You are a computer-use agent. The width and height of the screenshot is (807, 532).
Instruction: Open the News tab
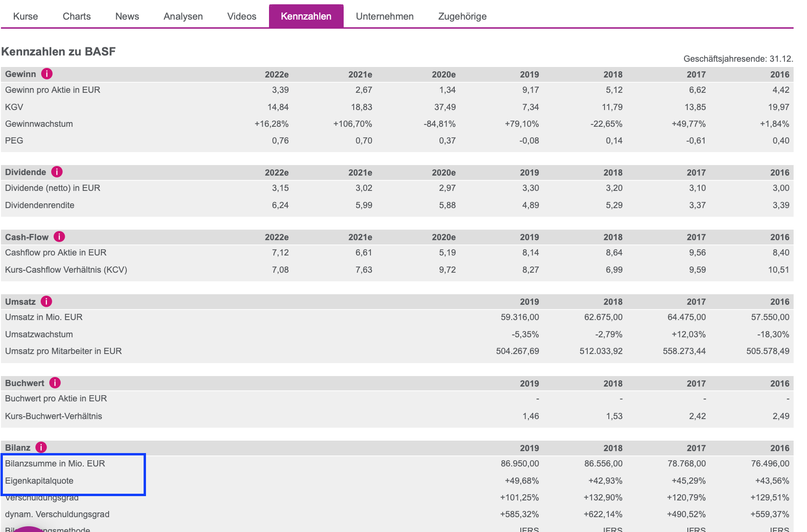click(127, 16)
